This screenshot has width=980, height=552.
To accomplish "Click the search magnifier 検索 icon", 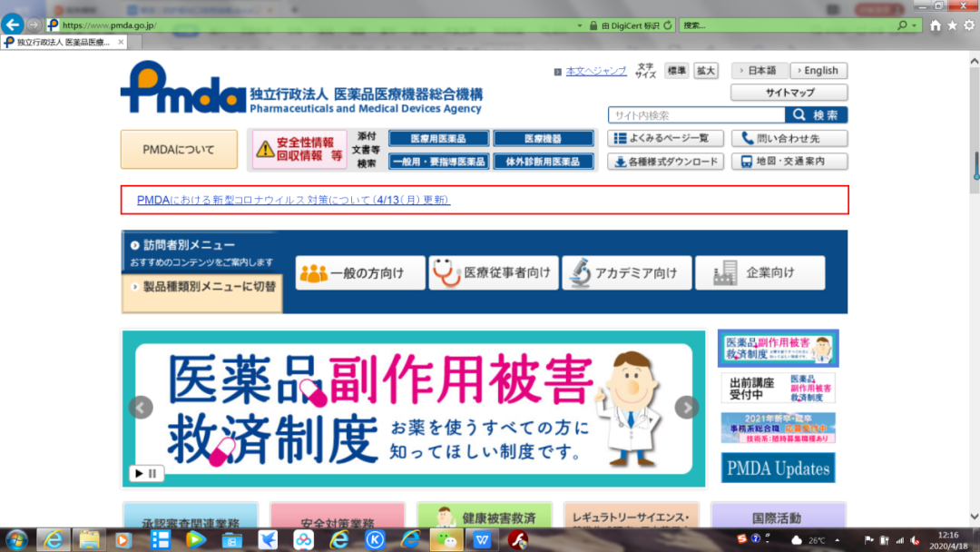I will coord(797,114).
